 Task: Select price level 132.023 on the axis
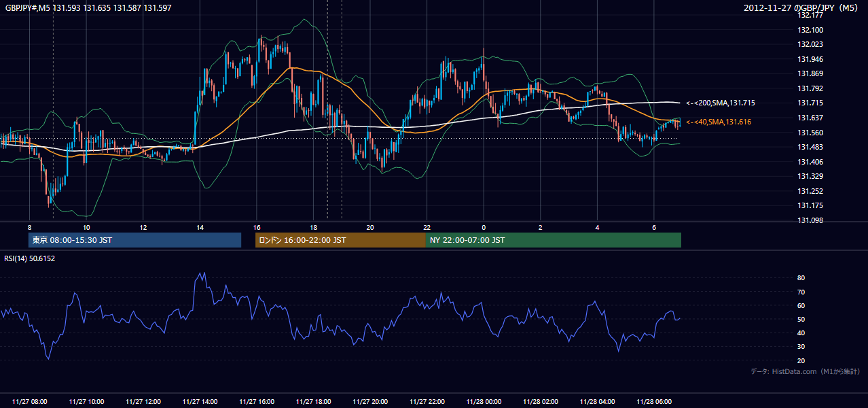811,44
